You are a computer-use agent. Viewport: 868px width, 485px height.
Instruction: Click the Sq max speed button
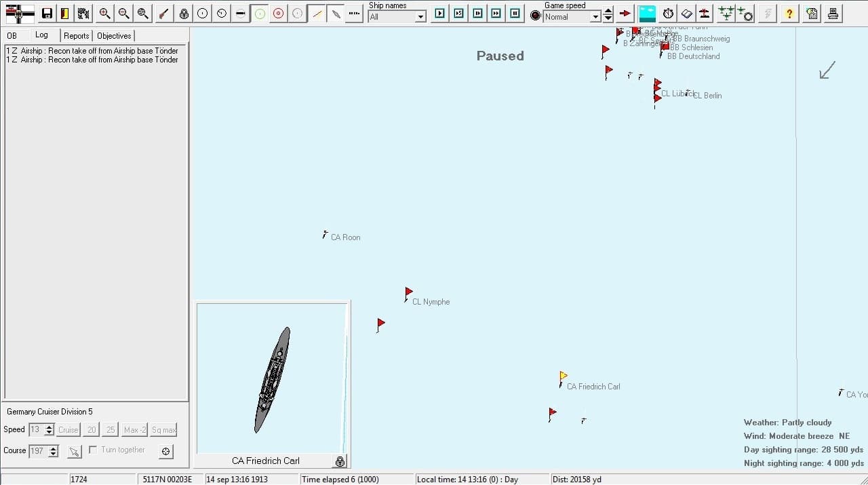[163, 430]
